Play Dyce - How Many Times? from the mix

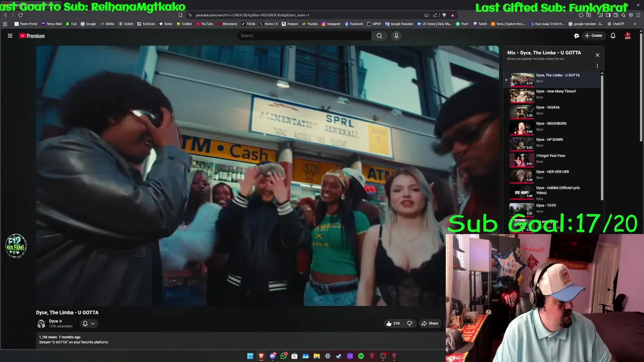tap(552, 95)
